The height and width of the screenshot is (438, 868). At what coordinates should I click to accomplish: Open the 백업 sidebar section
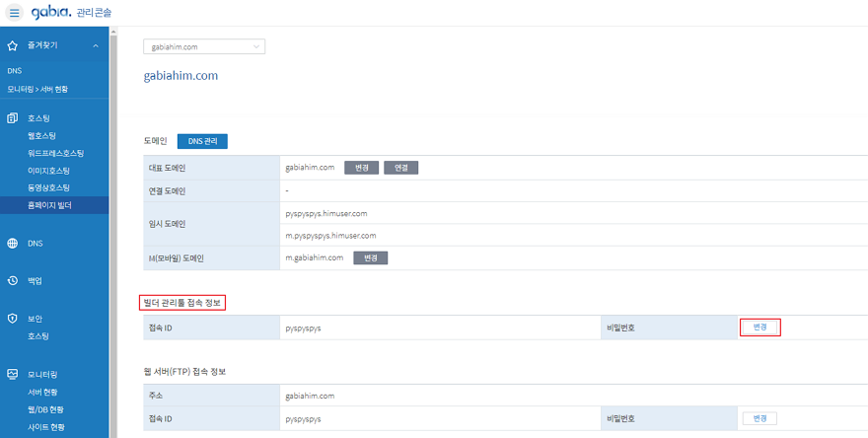click(x=35, y=281)
